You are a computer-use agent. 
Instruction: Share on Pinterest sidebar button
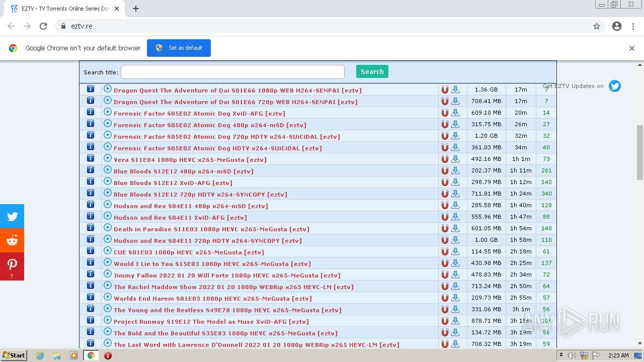12,266
